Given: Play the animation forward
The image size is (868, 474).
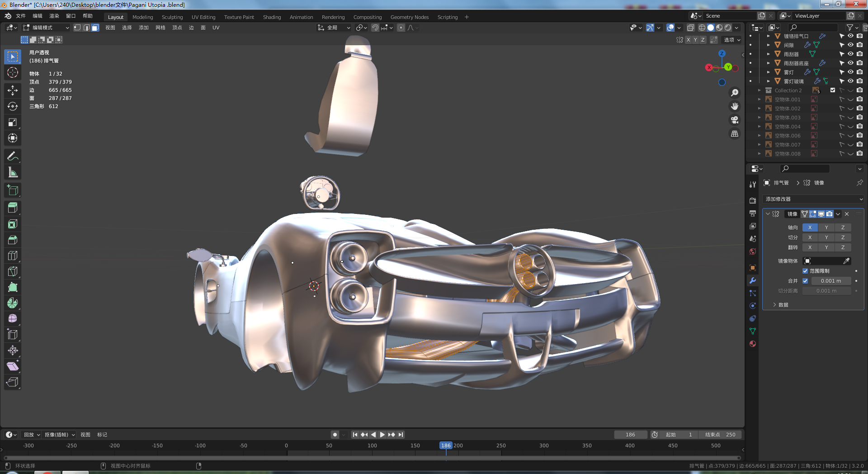Looking at the screenshot, I should pos(382,435).
